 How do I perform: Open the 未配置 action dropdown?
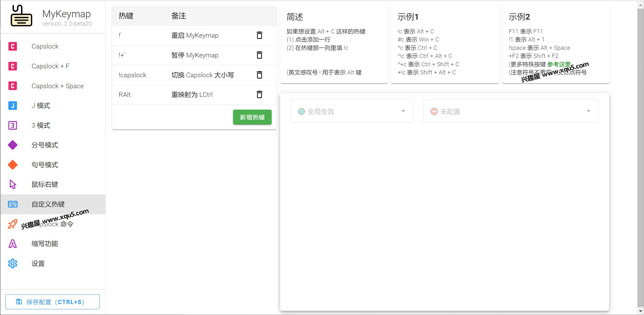click(510, 111)
